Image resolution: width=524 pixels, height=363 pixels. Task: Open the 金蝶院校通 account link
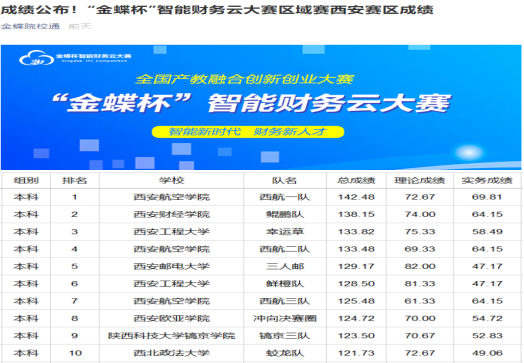coord(30,26)
